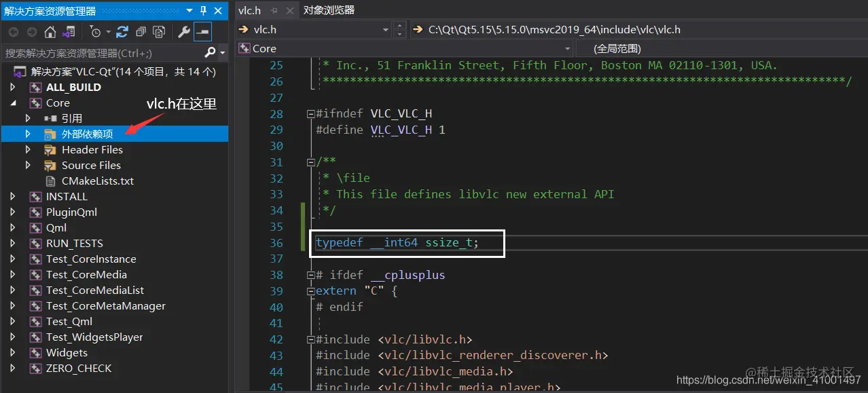
Task: Expand the 外部依赖项 node
Action: click(28, 134)
